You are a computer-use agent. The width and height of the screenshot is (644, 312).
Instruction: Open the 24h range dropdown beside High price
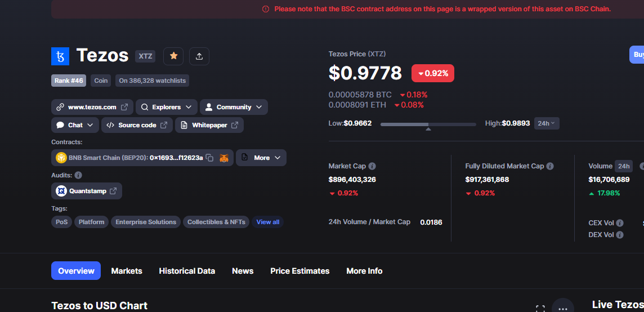pos(547,123)
